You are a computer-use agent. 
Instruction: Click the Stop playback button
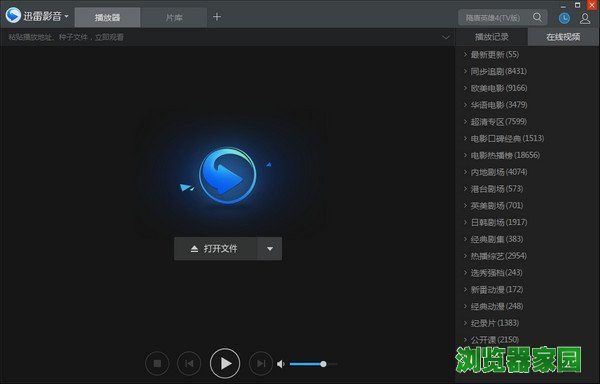[x=157, y=363]
